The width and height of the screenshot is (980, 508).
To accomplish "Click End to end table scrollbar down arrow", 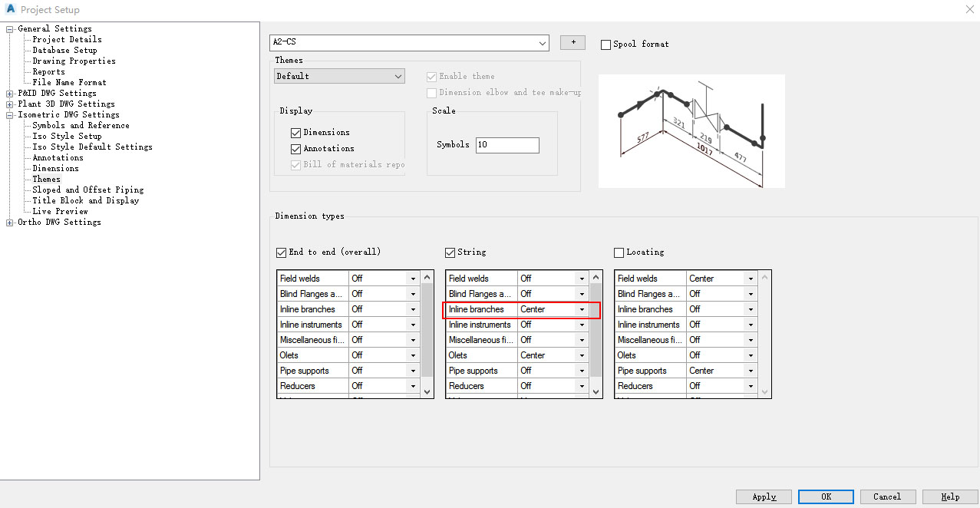I will point(427,391).
